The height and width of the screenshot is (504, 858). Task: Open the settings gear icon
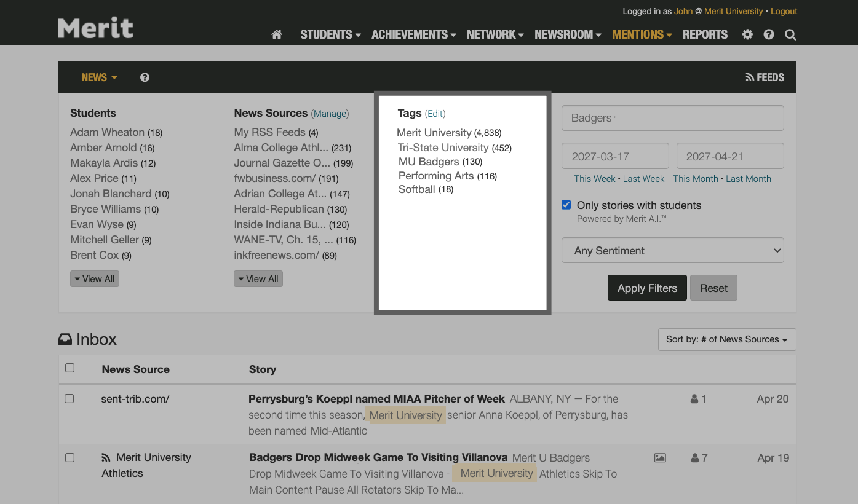747,34
